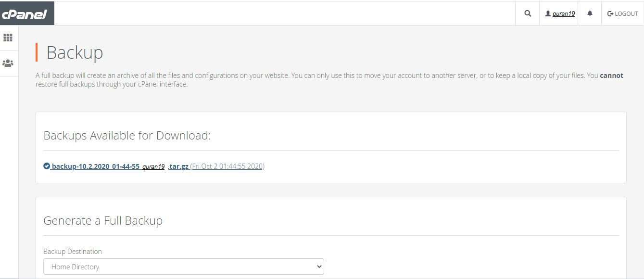Click the cPanel logo
The width and height of the screenshot is (644, 279).
pyautogui.click(x=24, y=14)
